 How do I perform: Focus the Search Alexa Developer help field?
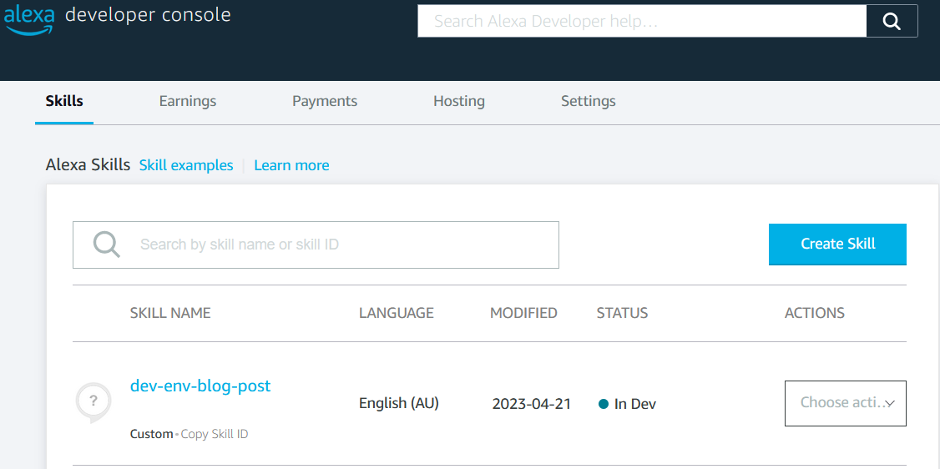[x=641, y=21]
